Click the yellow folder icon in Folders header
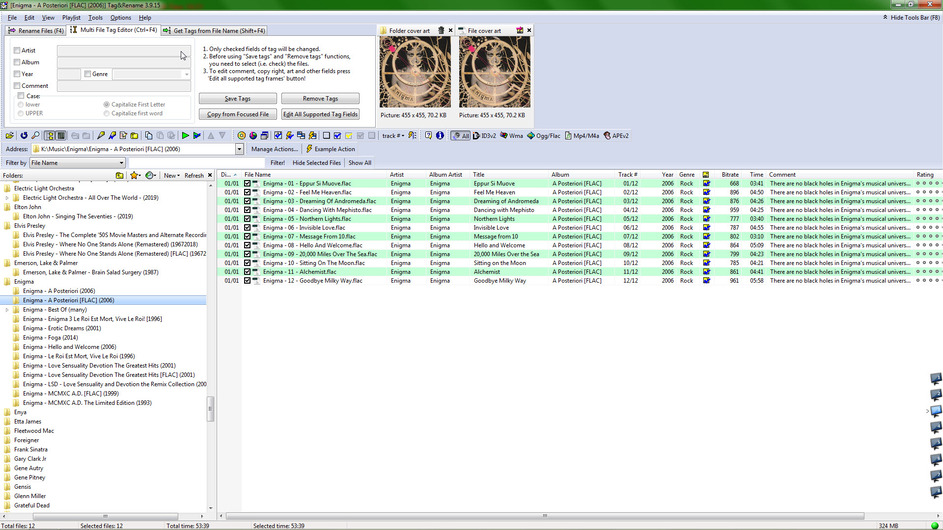Image resolution: width=943 pixels, height=530 pixels. 120,176
